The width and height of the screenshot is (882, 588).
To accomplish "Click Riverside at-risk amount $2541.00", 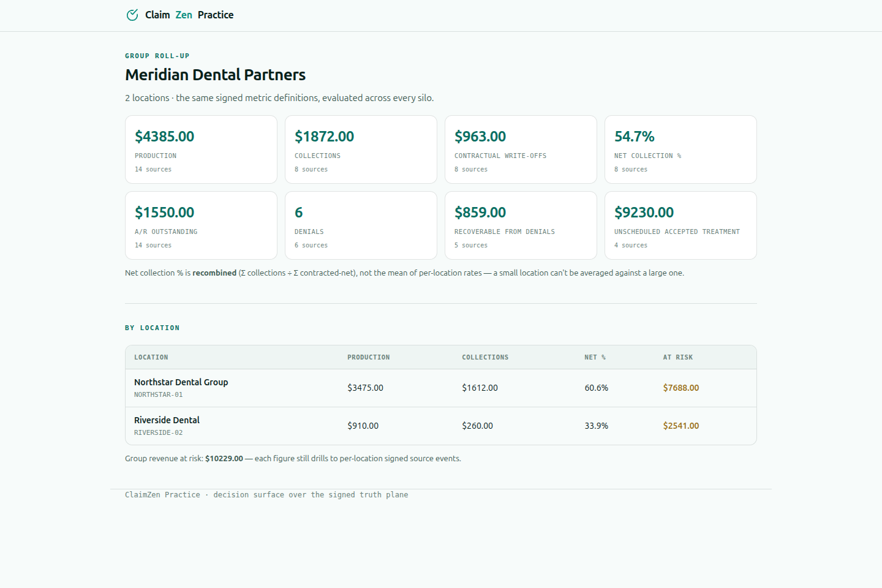I will (680, 426).
